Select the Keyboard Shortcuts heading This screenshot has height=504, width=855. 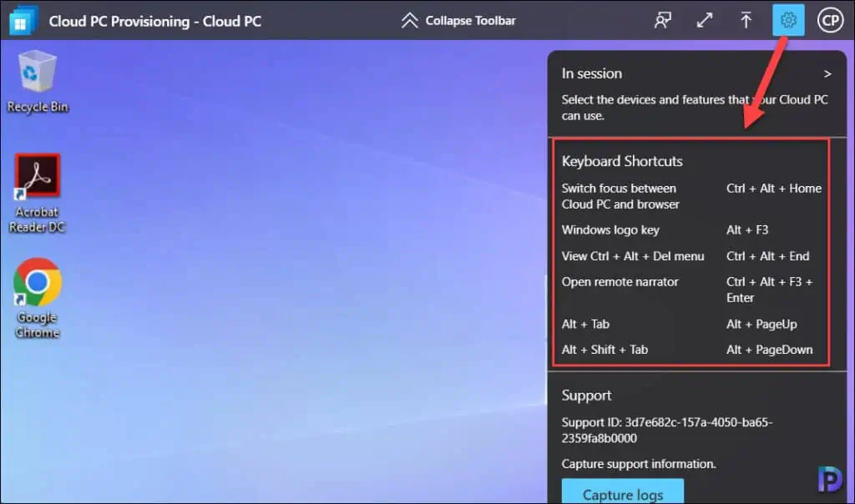[x=622, y=161]
